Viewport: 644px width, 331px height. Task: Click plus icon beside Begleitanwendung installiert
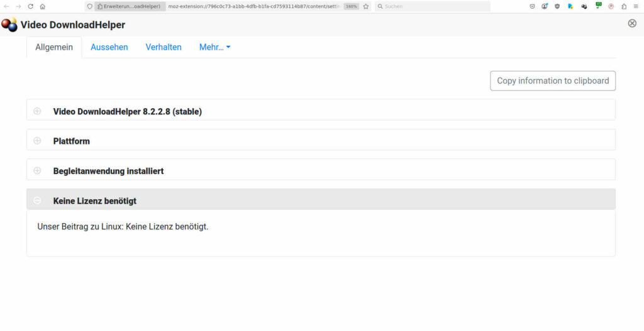pyautogui.click(x=37, y=171)
